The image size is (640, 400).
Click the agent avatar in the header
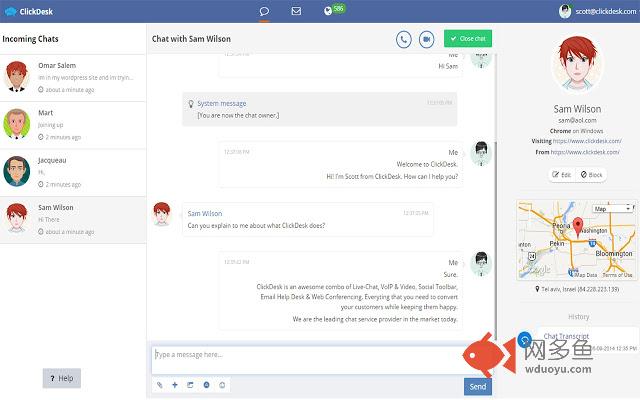[565, 11]
